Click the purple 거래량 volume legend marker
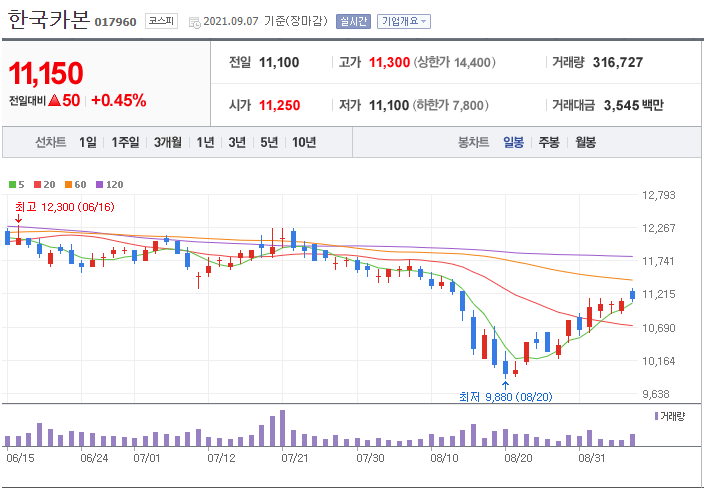 tap(656, 416)
